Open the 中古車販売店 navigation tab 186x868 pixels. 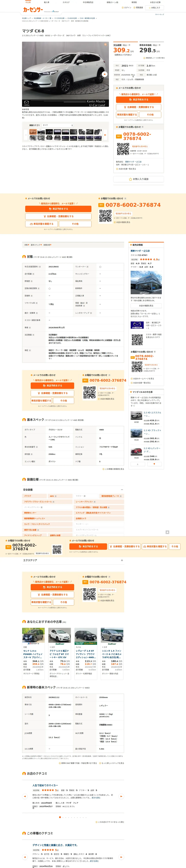click(x=88, y=2)
